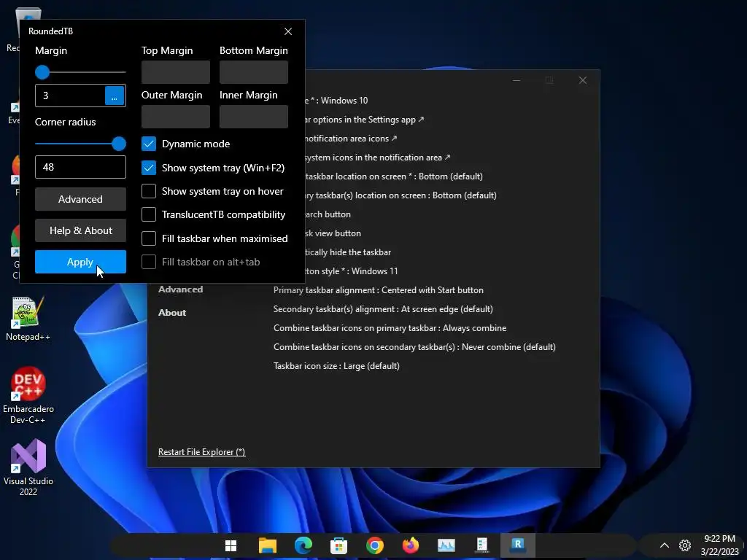Open the graph monitor taskbar icon
Screen dimensions: 747x560
pos(446,545)
